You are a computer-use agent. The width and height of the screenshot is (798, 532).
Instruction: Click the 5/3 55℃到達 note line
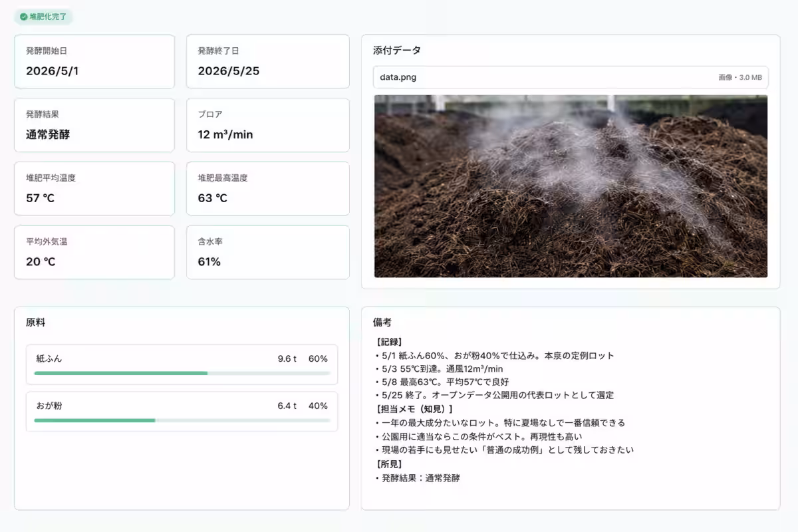439,368
